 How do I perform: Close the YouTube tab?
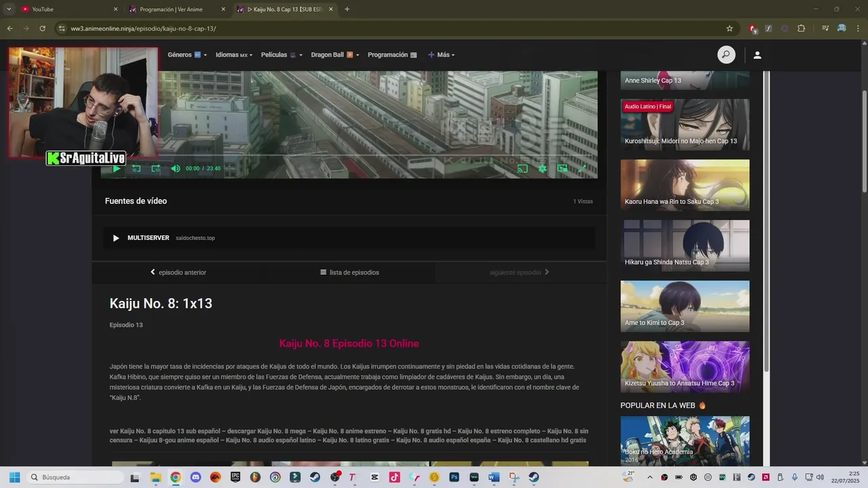tap(115, 9)
